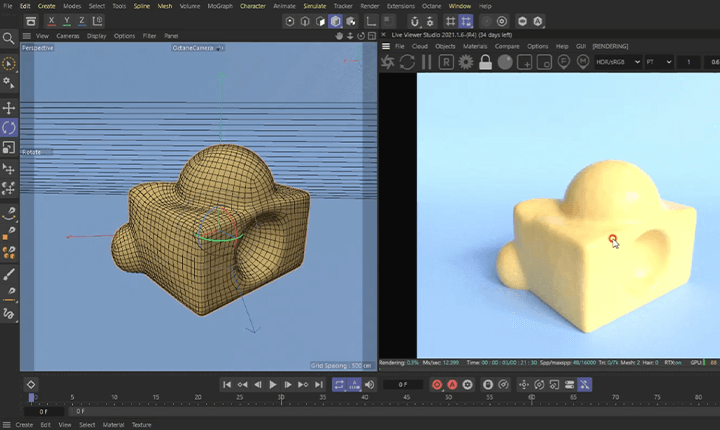This screenshot has width=720, height=430.
Task: Click frame 30 marker on timeline ruler
Action: (281, 397)
